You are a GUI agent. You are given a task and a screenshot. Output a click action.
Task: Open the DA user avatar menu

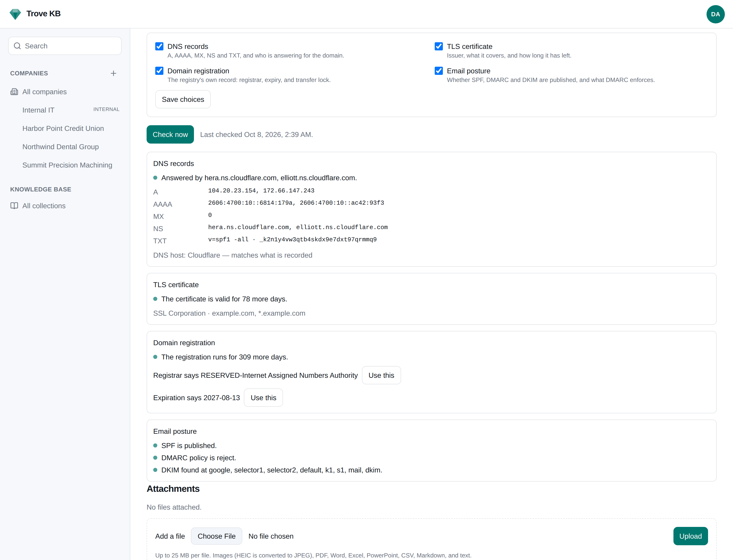pyautogui.click(x=715, y=14)
